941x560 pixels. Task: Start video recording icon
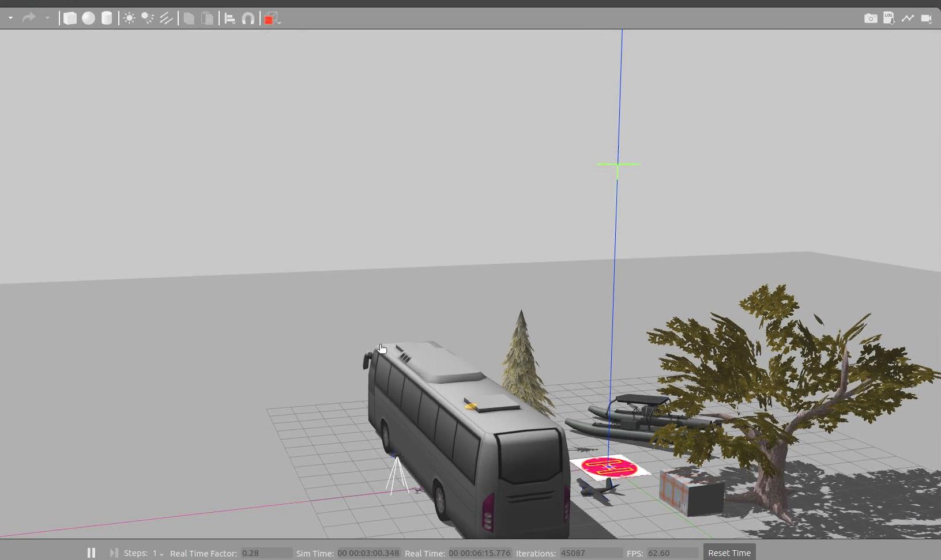[x=926, y=18]
